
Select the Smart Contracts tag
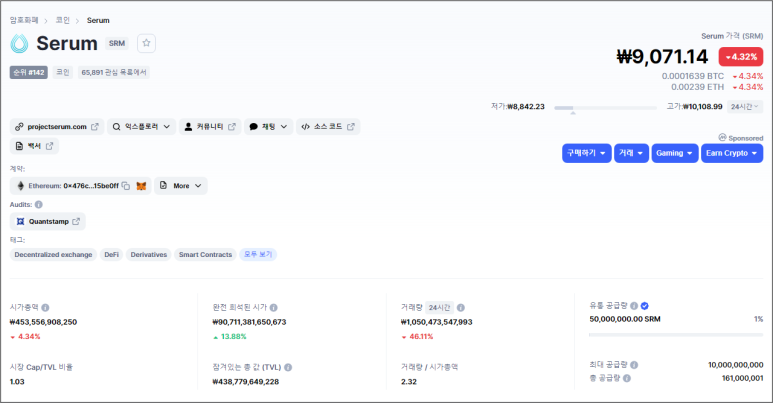(x=205, y=255)
